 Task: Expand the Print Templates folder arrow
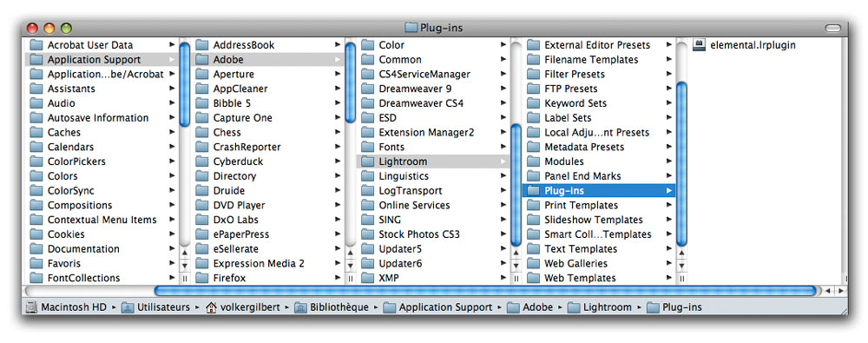[669, 205]
